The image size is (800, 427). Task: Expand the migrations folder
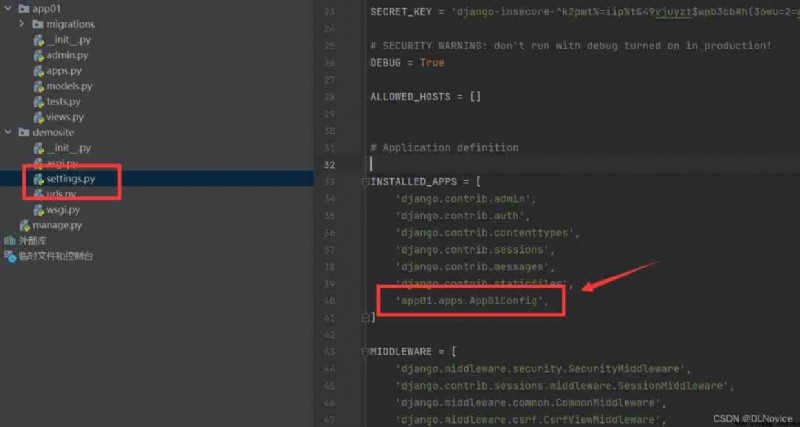[x=21, y=24]
